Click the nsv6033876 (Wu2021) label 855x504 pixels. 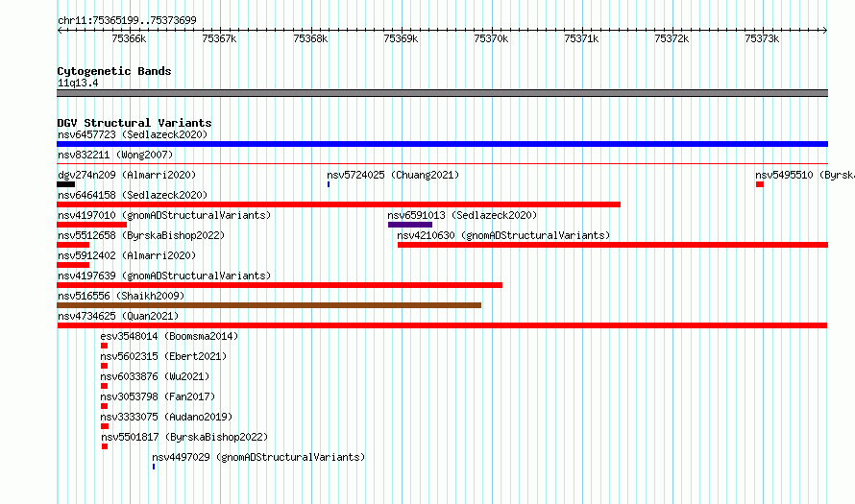pyautogui.click(x=155, y=376)
